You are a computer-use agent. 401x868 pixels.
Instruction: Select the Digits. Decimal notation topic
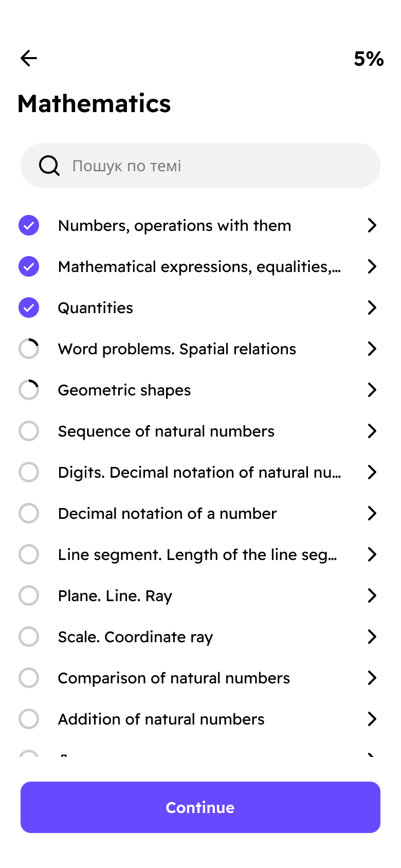(199, 472)
